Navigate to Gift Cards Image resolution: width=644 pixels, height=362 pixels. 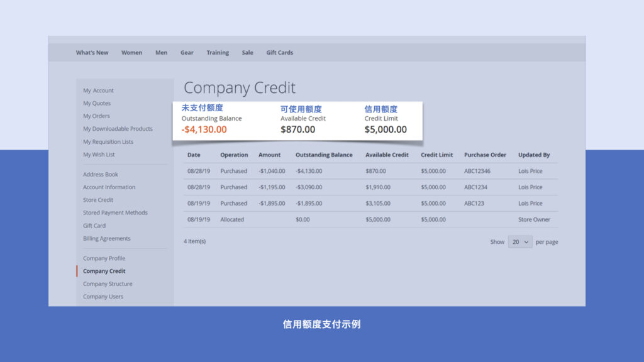pos(279,53)
